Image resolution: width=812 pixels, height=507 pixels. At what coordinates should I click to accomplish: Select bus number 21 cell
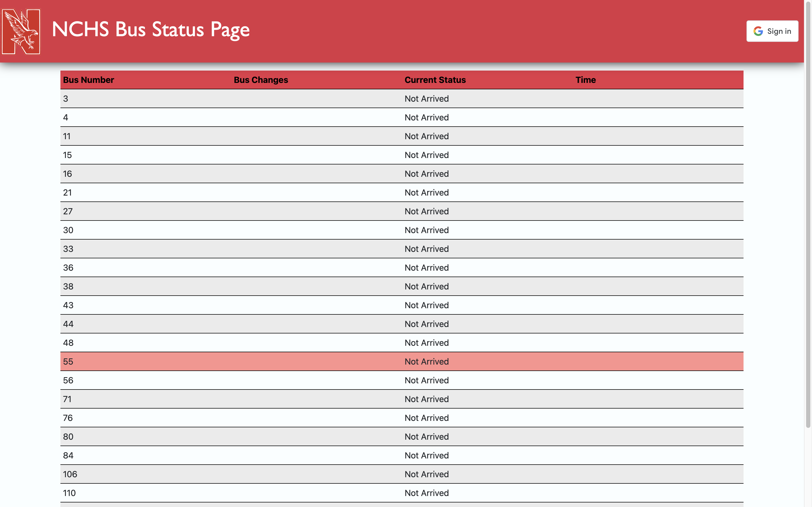pyautogui.click(x=67, y=193)
